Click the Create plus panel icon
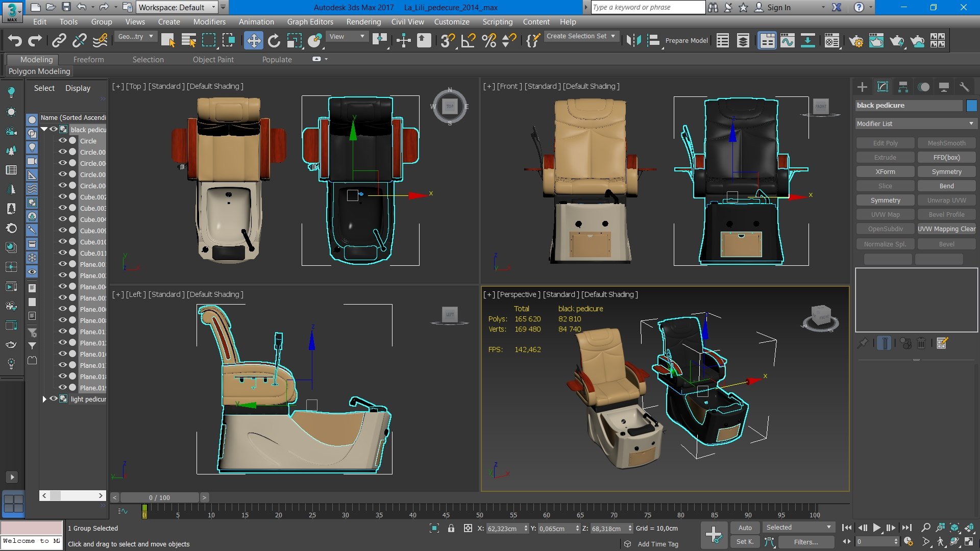The image size is (980, 551). pyautogui.click(x=862, y=87)
